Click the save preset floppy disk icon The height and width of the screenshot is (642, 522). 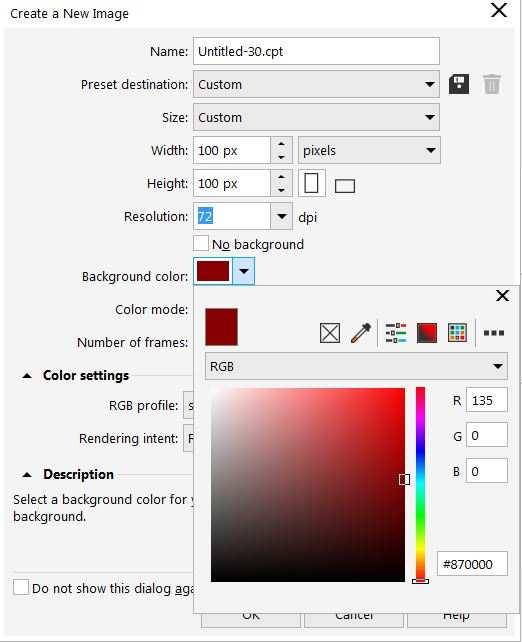459,84
